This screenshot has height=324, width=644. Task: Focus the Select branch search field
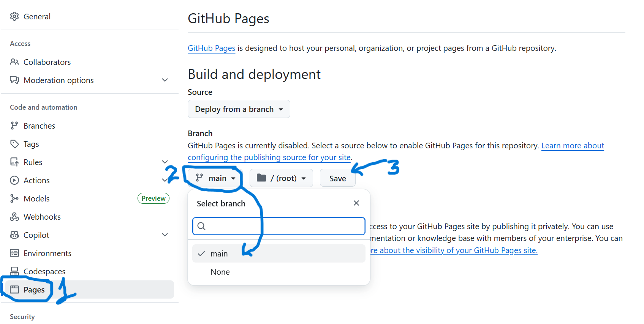point(279,226)
